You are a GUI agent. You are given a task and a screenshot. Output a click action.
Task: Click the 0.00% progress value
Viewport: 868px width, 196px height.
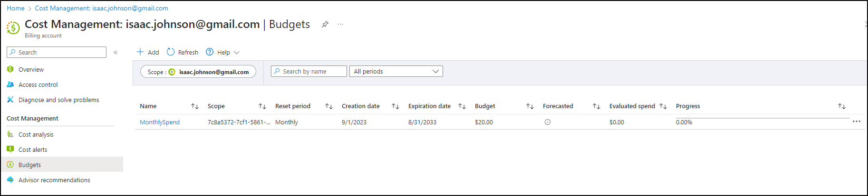684,122
